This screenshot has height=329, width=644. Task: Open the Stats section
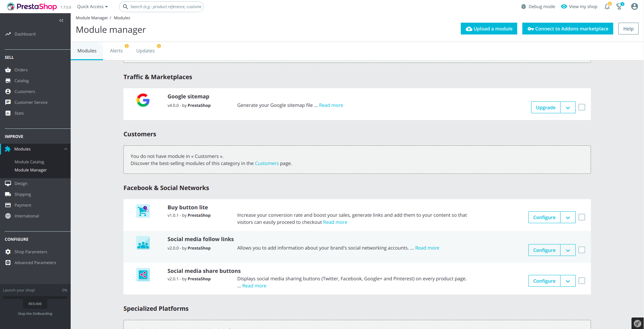pyautogui.click(x=19, y=113)
